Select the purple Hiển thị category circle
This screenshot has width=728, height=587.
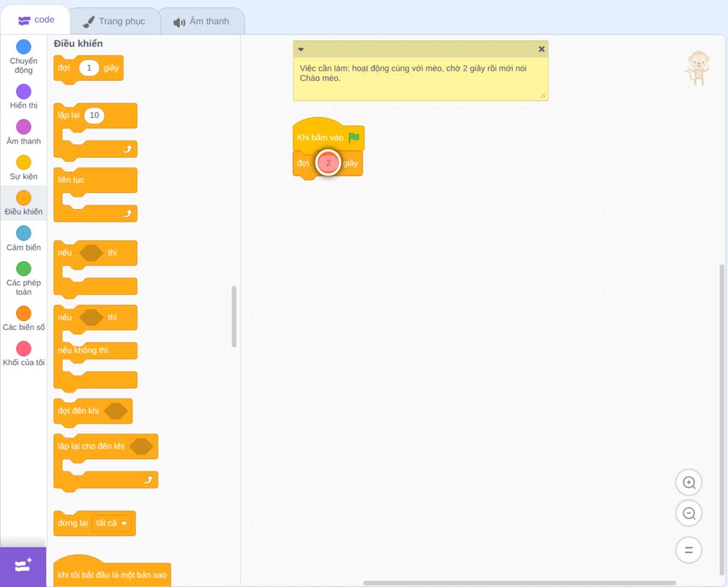click(x=24, y=92)
